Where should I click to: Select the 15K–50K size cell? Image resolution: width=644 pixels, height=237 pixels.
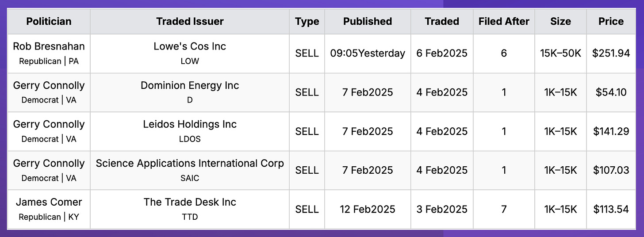pos(560,53)
